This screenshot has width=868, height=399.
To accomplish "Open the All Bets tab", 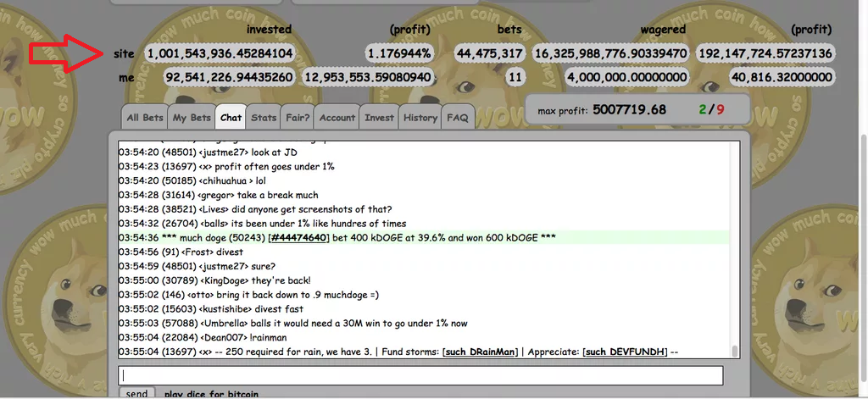I will pos(144,117).
